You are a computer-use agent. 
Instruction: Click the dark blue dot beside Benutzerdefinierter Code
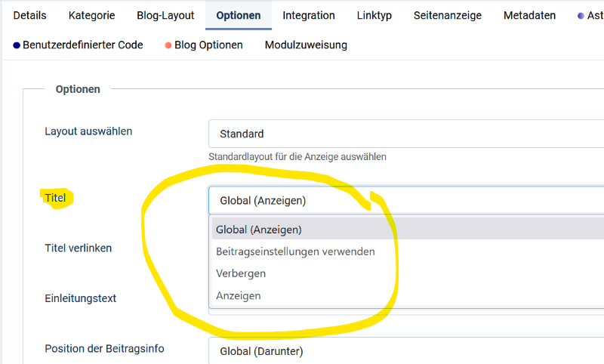(17, 45)
